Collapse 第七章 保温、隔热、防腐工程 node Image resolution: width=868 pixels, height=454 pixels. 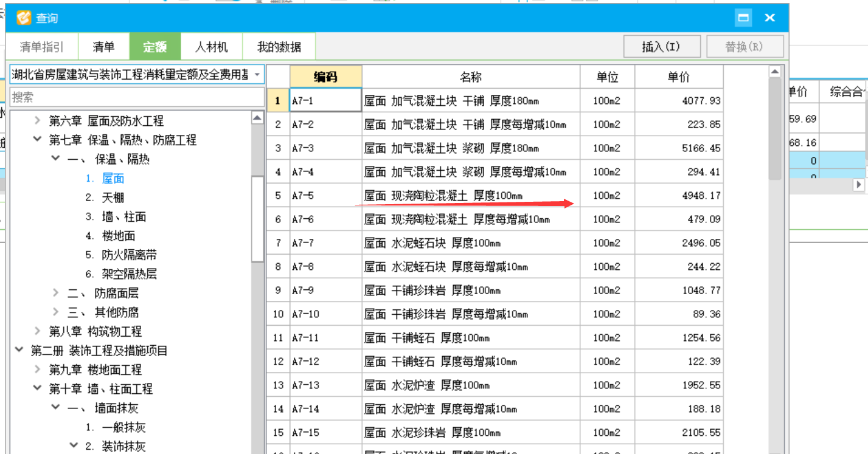38,140
